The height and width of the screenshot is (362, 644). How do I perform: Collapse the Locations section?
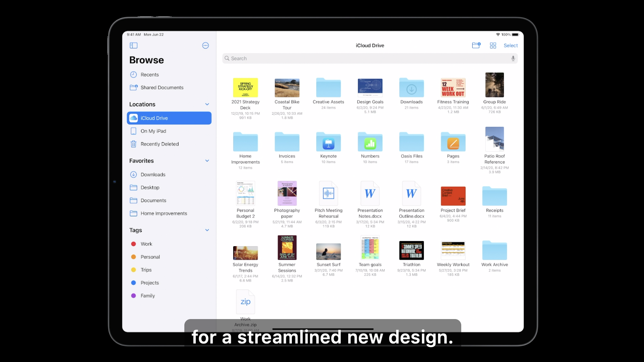coord(207,104)
